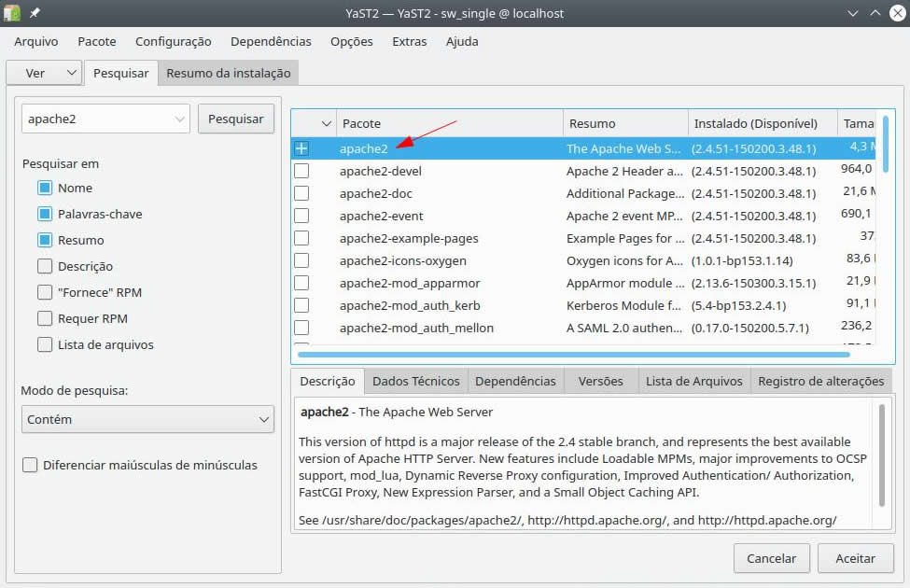Click the install-status plus icon for apache2
The height and width of the screenshot is (588, 910).
click(301, 148)
